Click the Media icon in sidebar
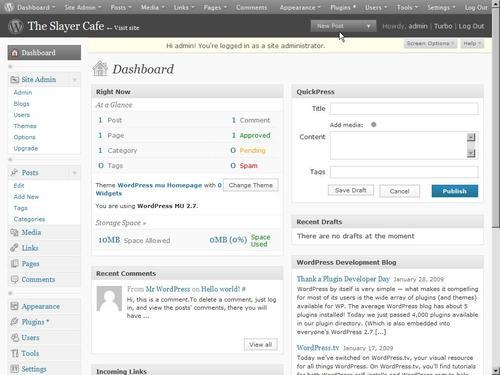The width and height of the screenshot is (500, 375). point(14,232)
